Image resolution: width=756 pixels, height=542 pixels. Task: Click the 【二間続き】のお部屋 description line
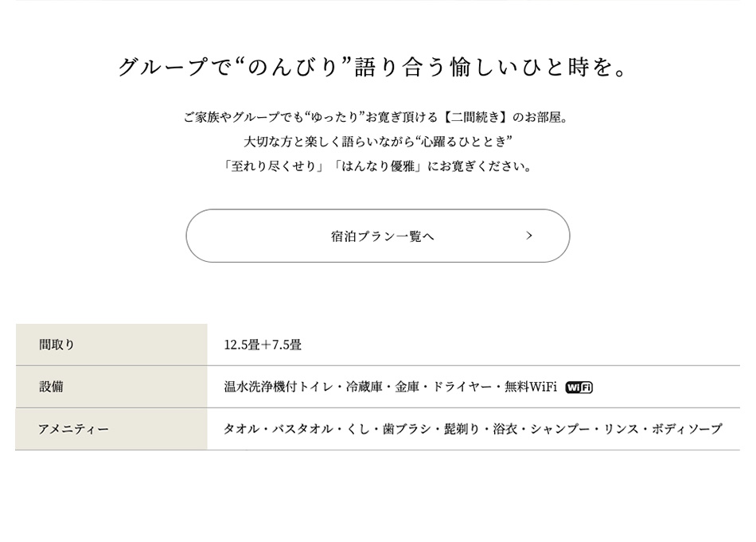click(x=375, y=117)
